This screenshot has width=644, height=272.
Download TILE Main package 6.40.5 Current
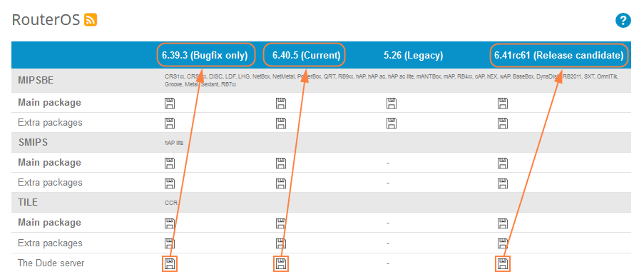click(x=280, y=223)
